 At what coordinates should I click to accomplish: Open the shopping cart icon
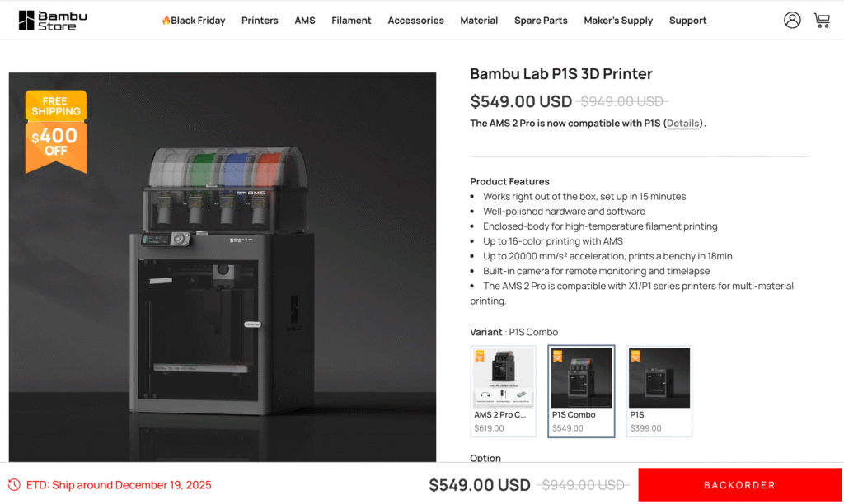822,21
